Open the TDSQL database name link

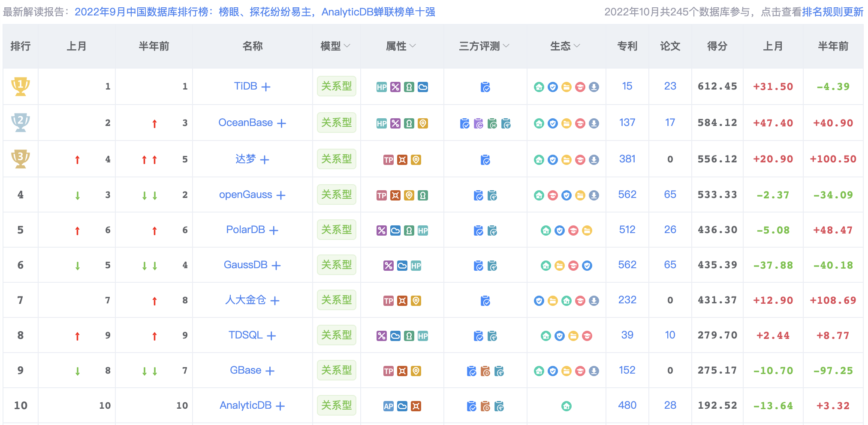(x=246, y=335)
